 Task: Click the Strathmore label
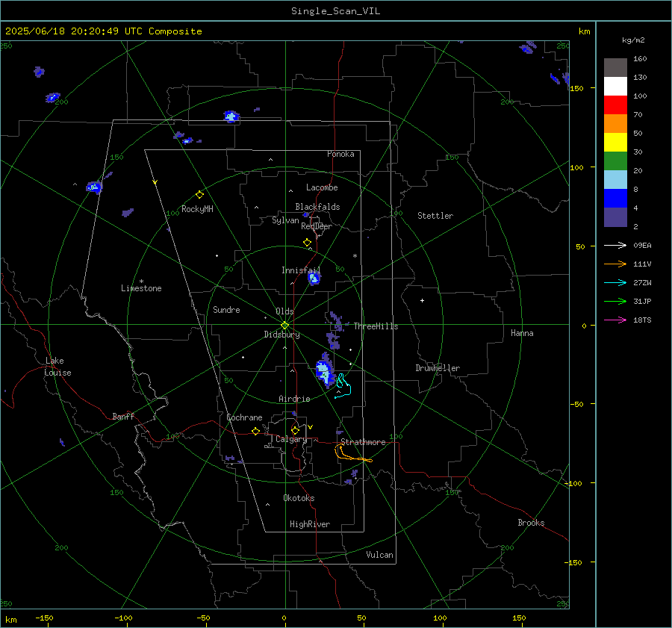363,442
